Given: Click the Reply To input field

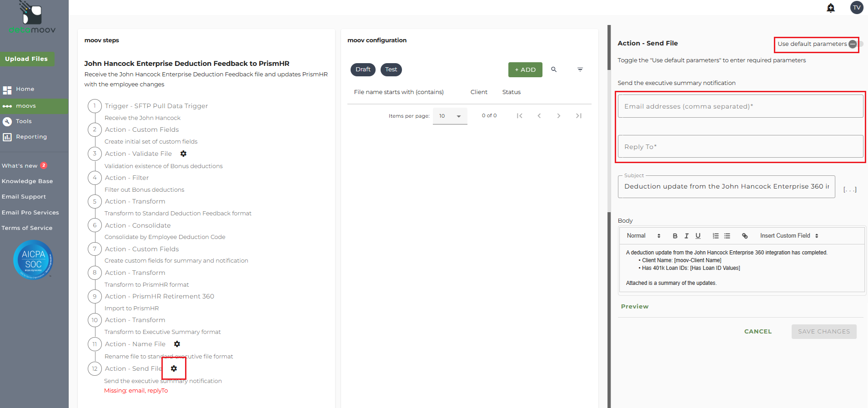Looking at the screenshot, I should 740,147.
